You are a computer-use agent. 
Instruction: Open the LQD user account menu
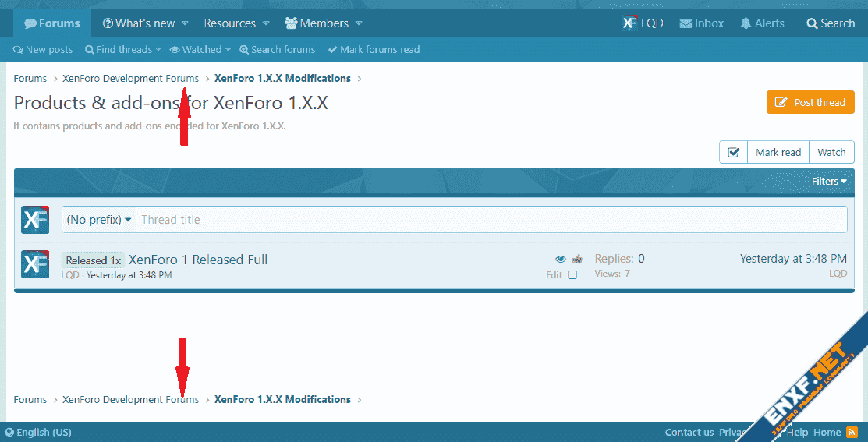(643, 23)
